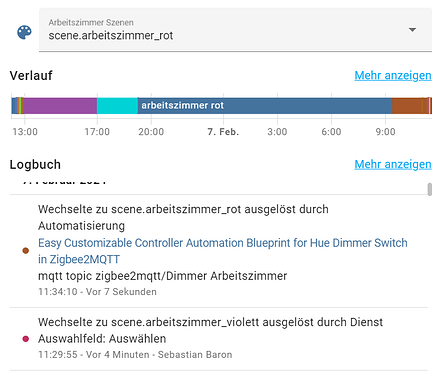
Task: Click the cyan segment in history bar
Action: (x=117, y=106)
